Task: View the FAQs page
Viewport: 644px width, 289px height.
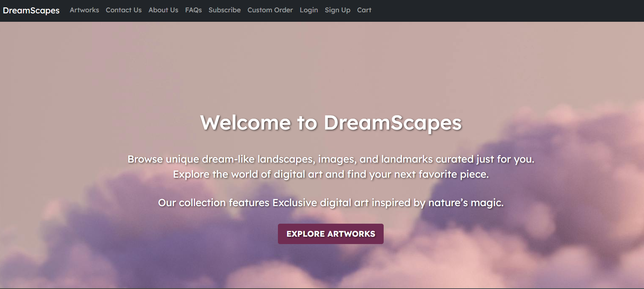Action: pos(194,10)
